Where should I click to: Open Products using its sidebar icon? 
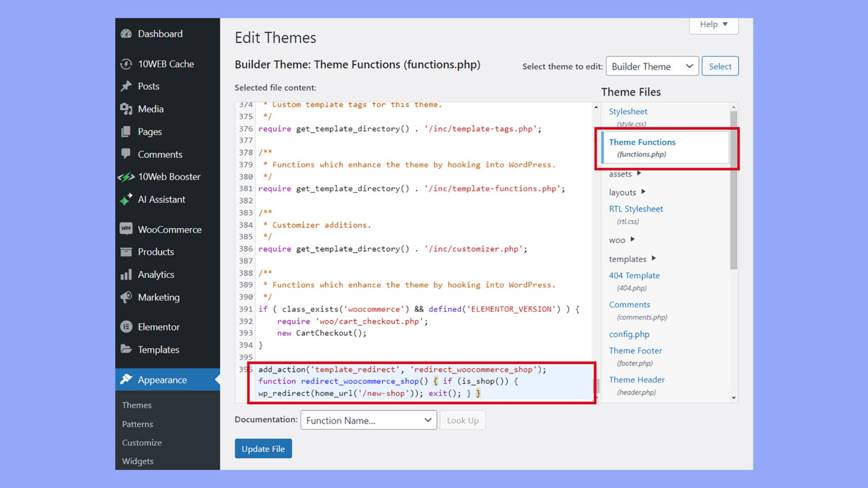(x=125, y=252)
